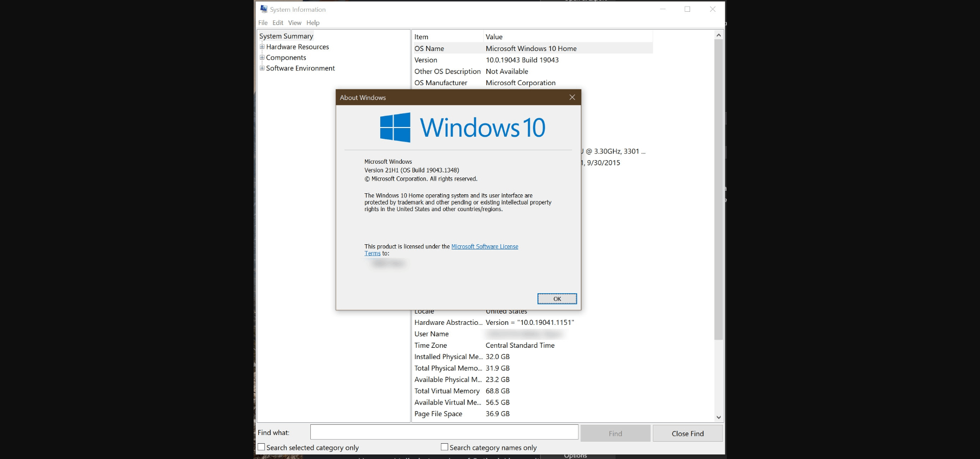Select the Page File Space row
The height and width of the screenshot is (459, 980).
click(x=532, y=414)
